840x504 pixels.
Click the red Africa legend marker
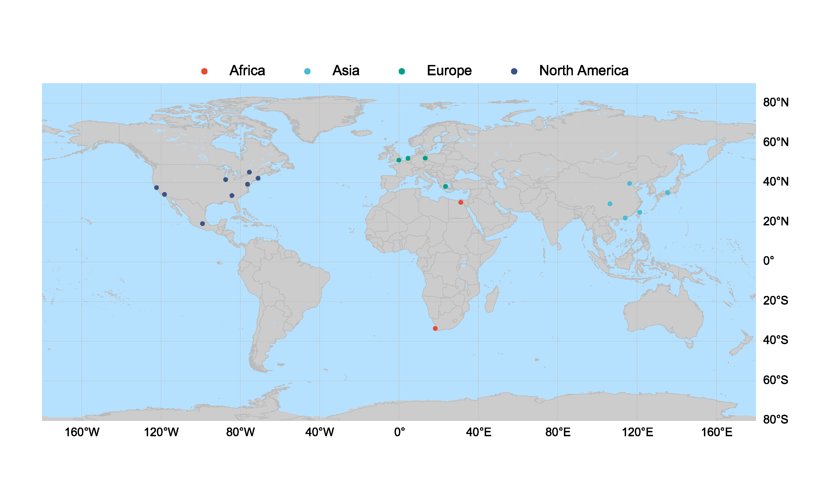point(204,71)
